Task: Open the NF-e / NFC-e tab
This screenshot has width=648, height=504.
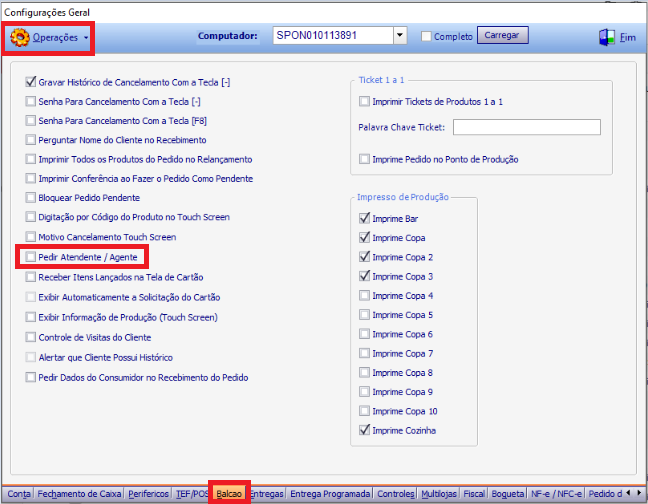Action: pyautogui.click(x=556, y=494)
